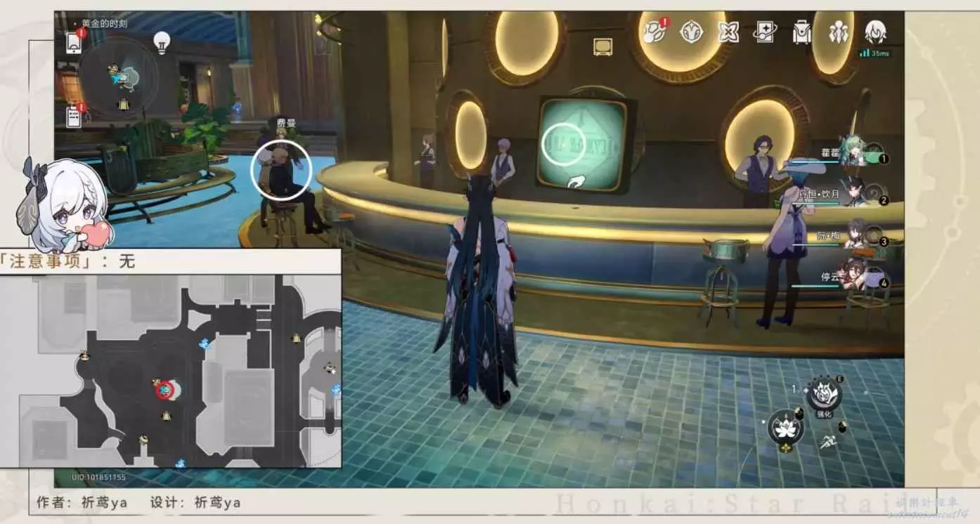This screenshot has width=980, height=524.
Task: Open the four-point star Warp icon
Action: (728, 32)
